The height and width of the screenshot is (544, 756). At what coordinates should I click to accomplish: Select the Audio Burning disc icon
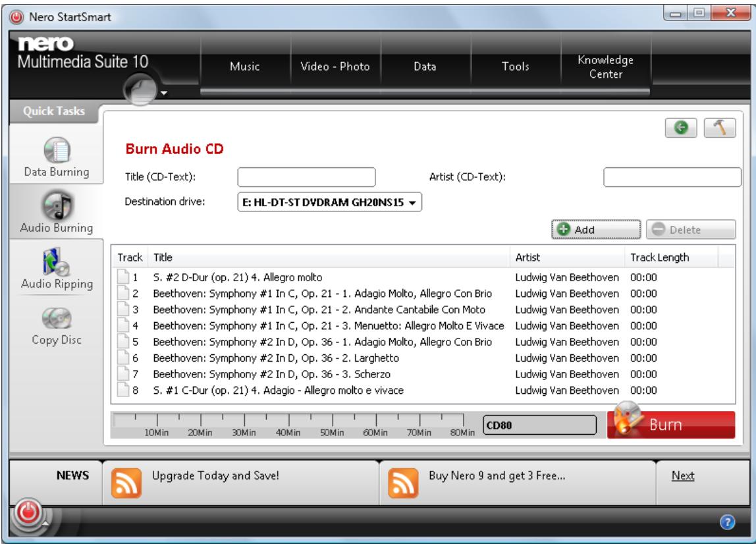click(x=57, y=205)
